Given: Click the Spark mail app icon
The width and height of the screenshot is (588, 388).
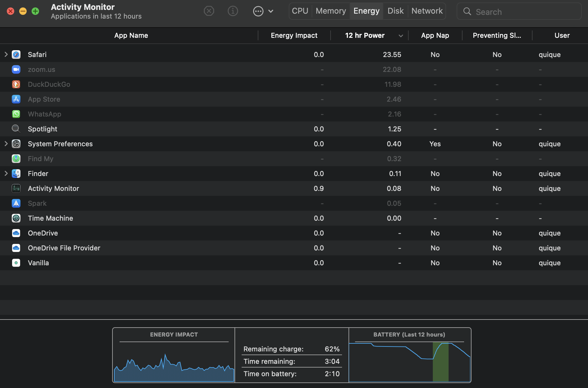Looking at the screenshot, I should pyautogui.click(x=16, y=203).
